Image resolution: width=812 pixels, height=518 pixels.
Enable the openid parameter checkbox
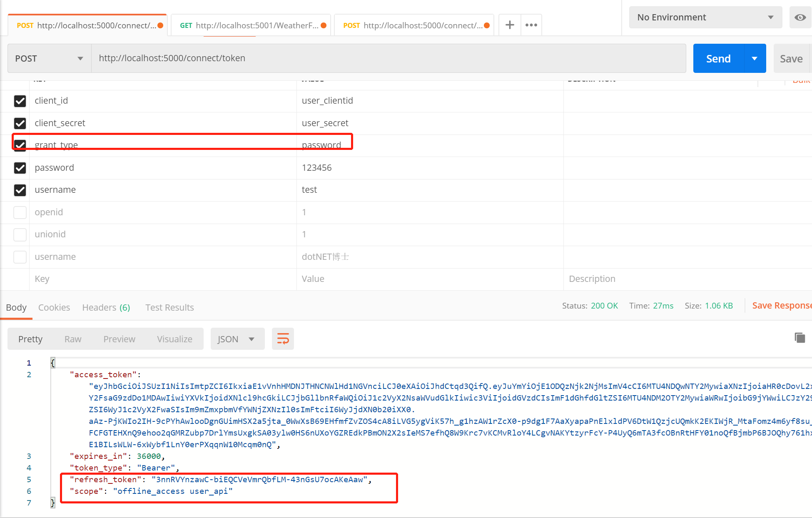click(x=20, y=212)
